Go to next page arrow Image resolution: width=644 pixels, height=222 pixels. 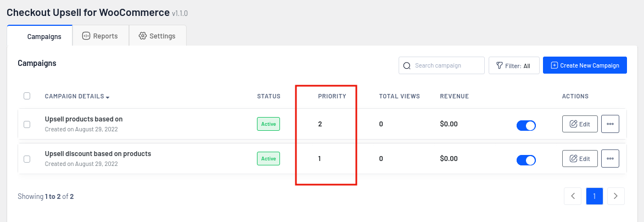tap(615, 196)
